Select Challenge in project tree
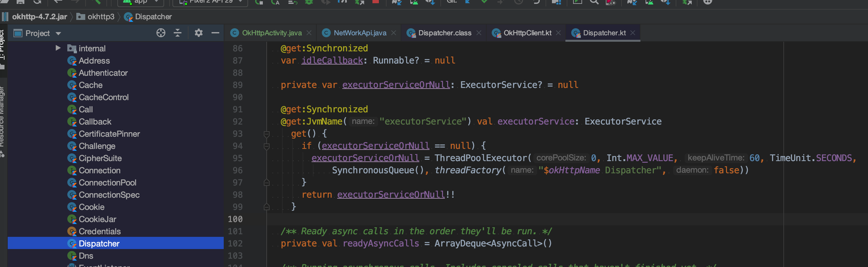868x267 pixels. pyautogui.click(x=97, y=145)
